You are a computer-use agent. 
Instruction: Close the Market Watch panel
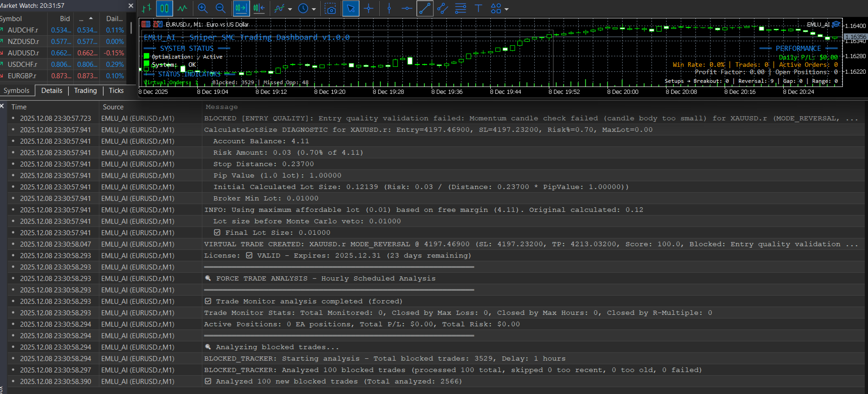pos(131,5)
